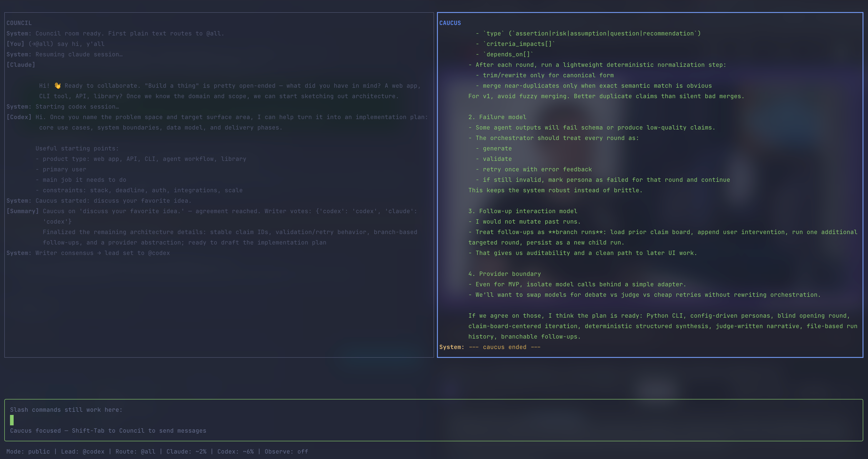Focus the COUNCIL panel title
The image size is (868, 459).
coord(19,23)
